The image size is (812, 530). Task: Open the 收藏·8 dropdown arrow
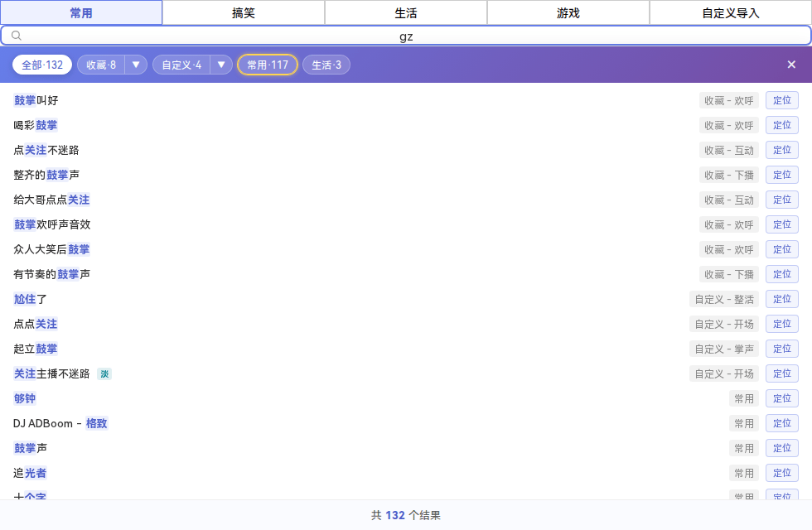(136, 65)
